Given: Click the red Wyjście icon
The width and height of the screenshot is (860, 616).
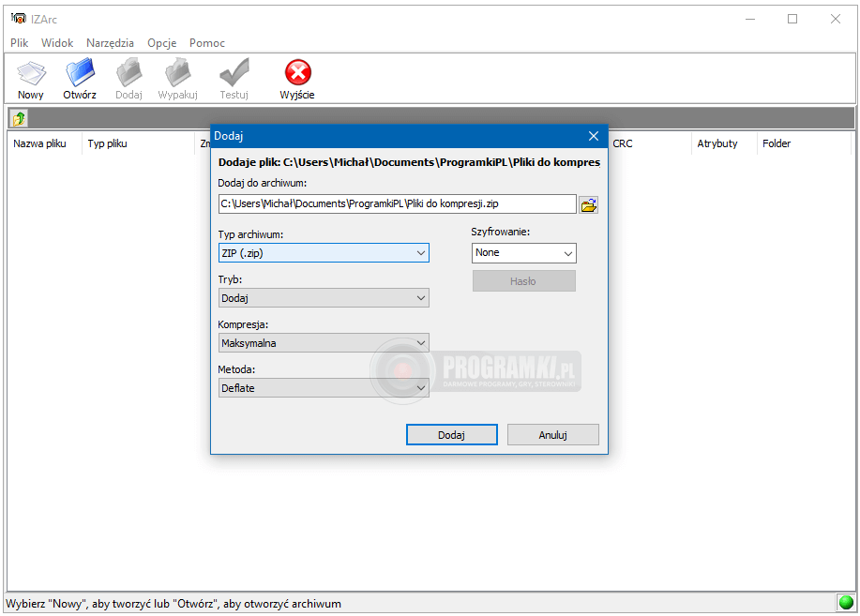Looking at the screenshot, I should click(298, 72).
